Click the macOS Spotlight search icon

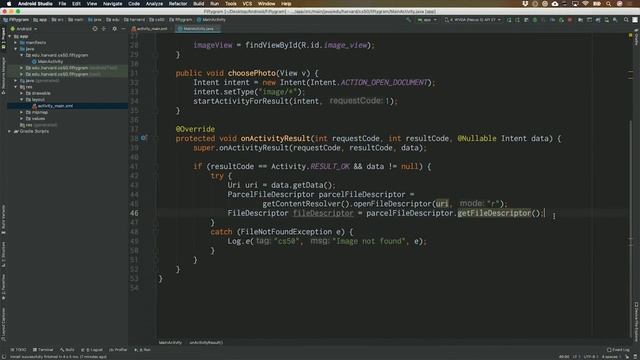click(x=609, y=4)
